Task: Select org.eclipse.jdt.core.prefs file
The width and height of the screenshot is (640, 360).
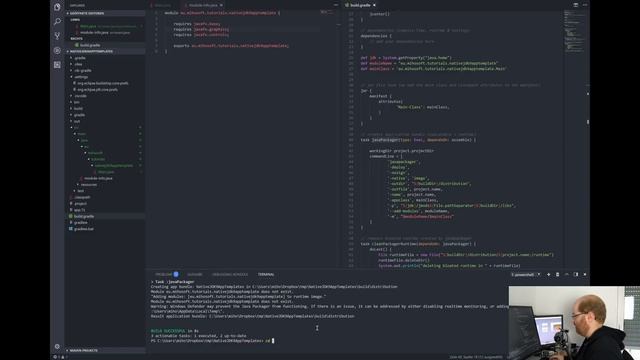Action: (x=98, y=89)
